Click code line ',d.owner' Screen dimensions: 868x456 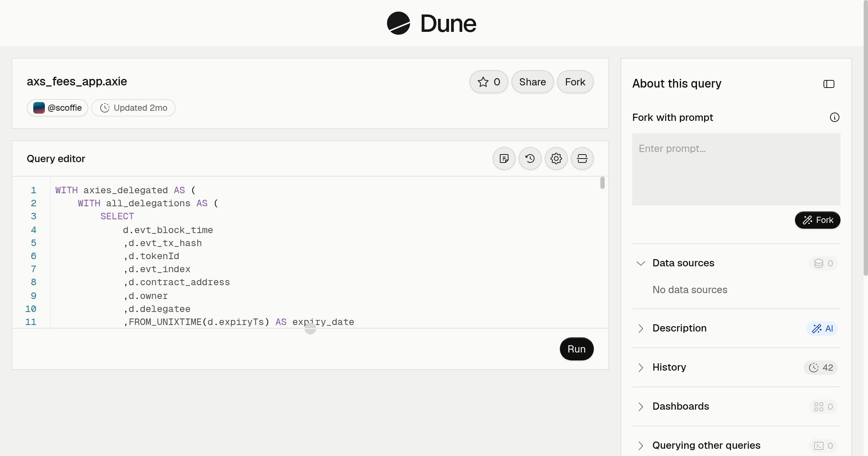[145, 296]
